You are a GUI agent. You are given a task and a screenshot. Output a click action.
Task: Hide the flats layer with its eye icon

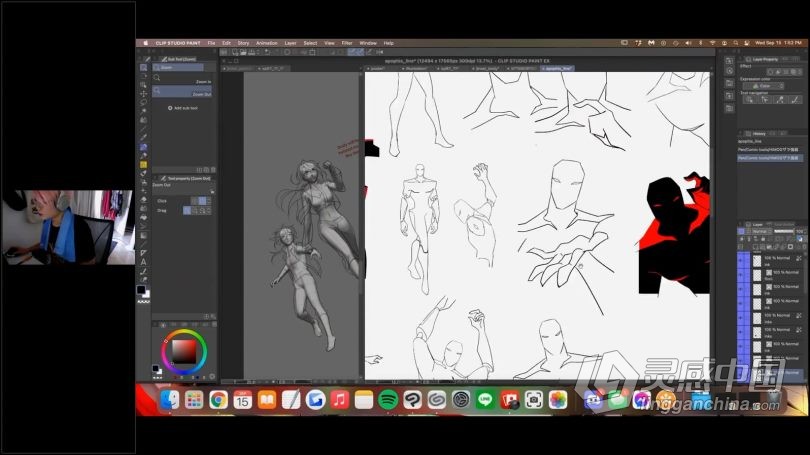(740, 275)
